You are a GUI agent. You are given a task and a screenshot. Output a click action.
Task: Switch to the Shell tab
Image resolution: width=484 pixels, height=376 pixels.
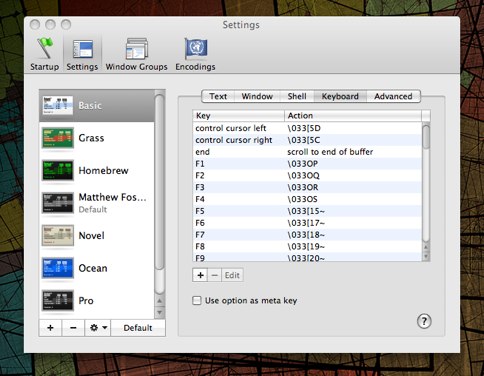click(297, 96)
